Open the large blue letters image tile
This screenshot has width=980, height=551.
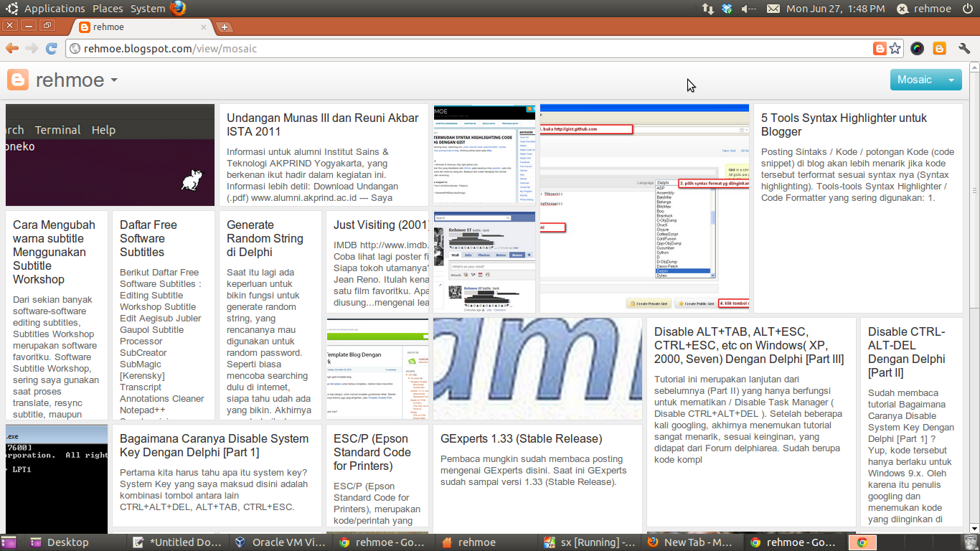tap(537, 369)
